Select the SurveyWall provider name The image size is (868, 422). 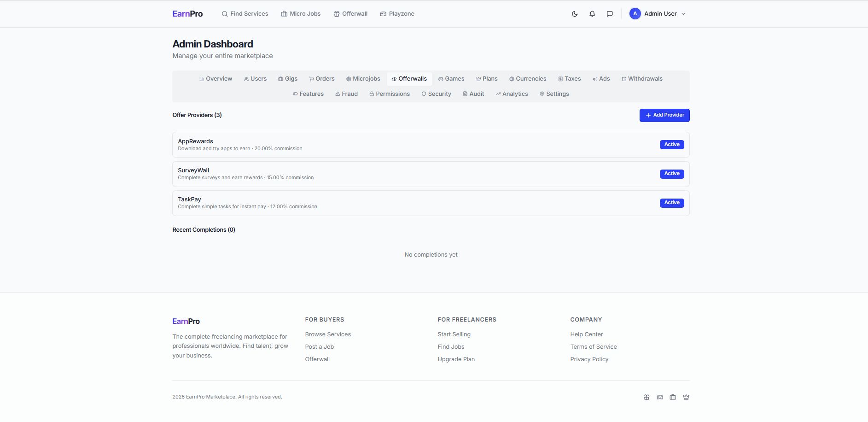(x=193, y=170)
